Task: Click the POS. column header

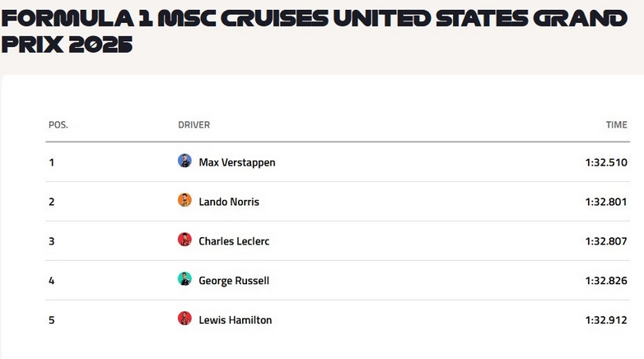Action: [58, 125]
